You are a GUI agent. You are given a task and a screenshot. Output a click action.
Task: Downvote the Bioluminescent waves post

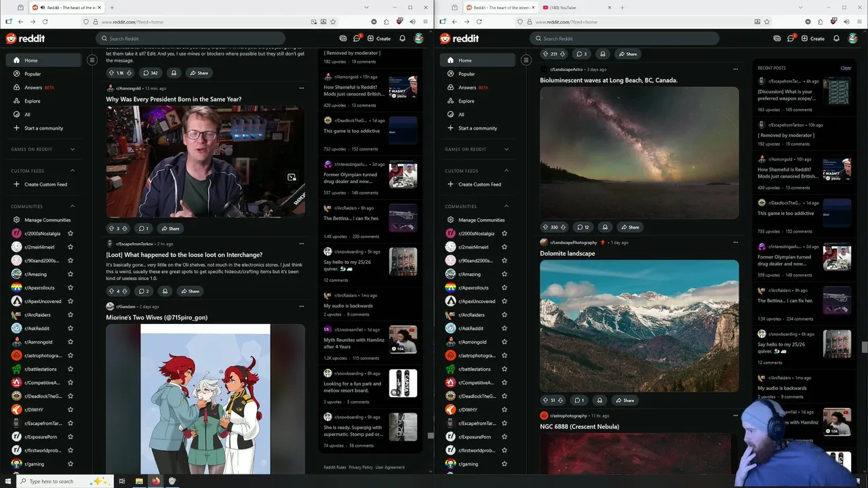[562, 54]
